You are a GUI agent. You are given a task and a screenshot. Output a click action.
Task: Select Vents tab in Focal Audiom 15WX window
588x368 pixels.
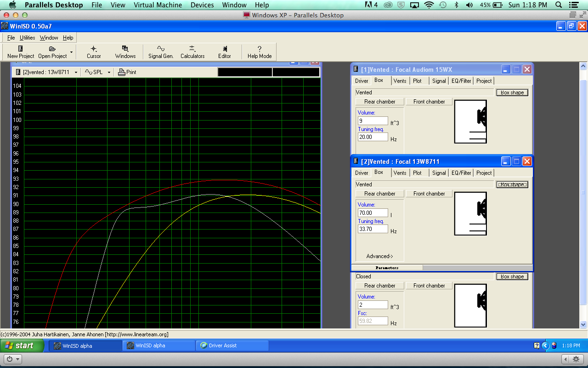(400, 81)
